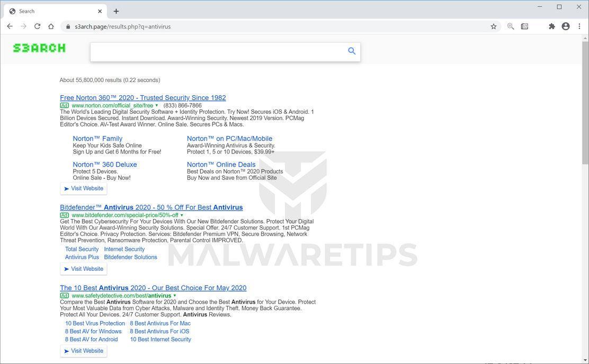Click the Norton phone number (833) 866-7866

point(182,106)
